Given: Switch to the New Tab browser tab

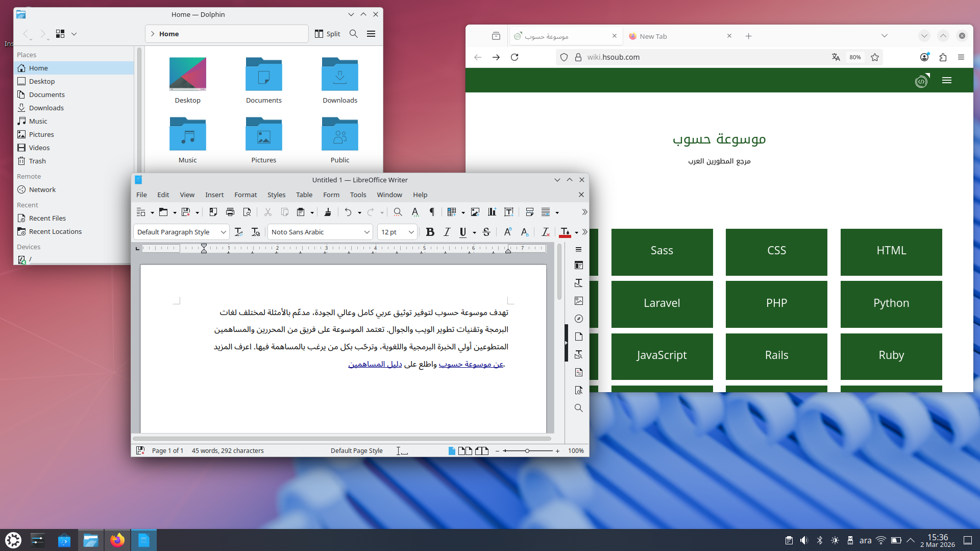Looking at the screenshot, I should (x=676, y=36).
